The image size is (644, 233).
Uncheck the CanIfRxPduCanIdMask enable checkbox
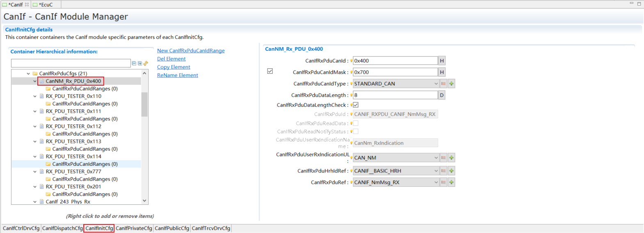pos(270,71)
